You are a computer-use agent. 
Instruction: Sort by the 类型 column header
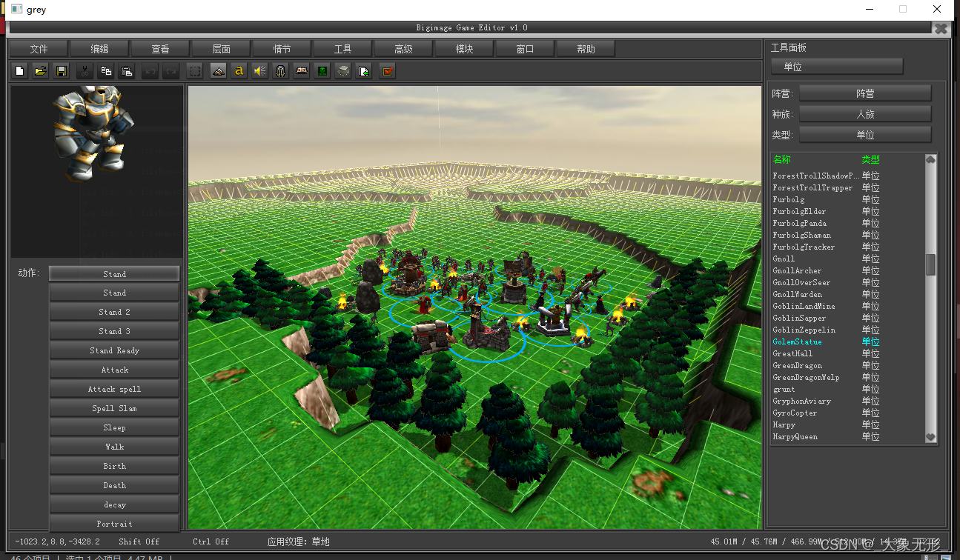870,159
